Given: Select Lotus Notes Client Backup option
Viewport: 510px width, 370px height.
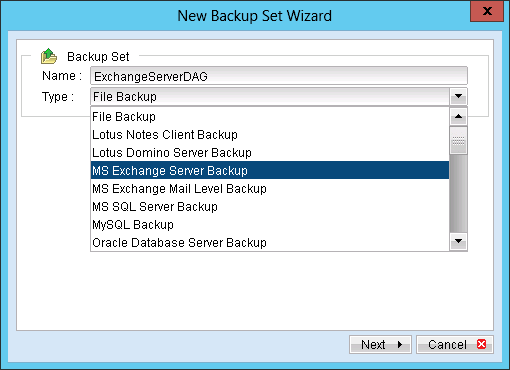Looking at the screenshot, I should coord(270,135).
